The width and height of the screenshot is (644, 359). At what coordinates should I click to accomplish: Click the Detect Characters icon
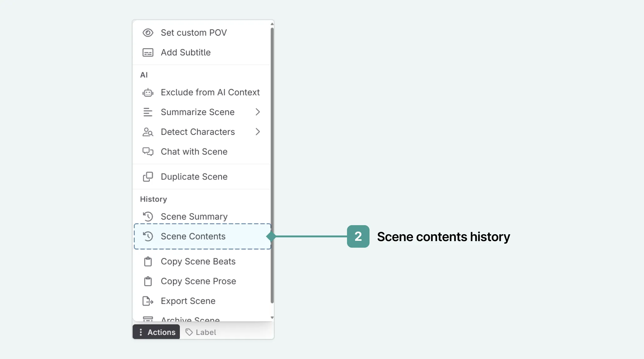(x=148, y=132)
